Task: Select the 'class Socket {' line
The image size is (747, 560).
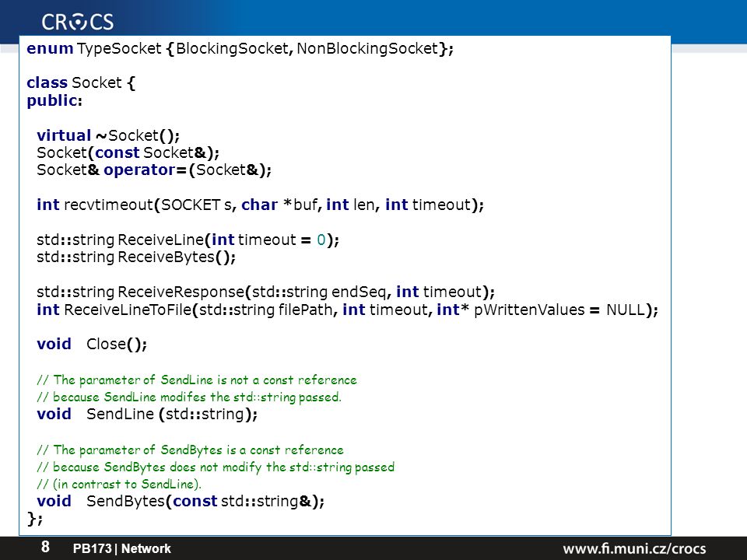Action: click(81, 83)
